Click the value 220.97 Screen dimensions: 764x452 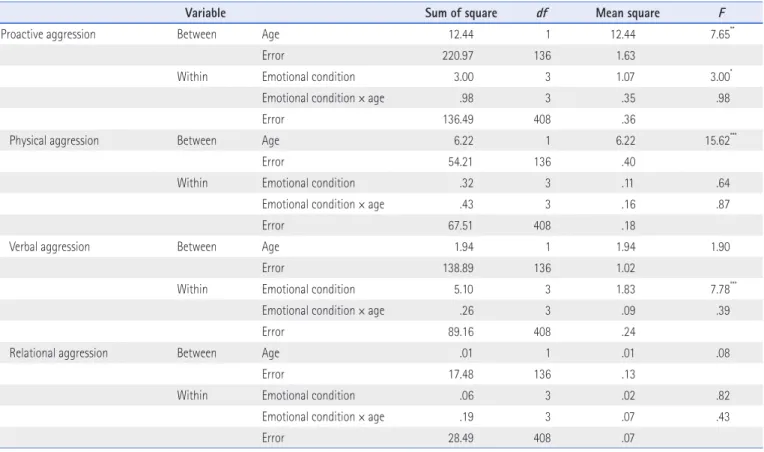pos(458,56)
